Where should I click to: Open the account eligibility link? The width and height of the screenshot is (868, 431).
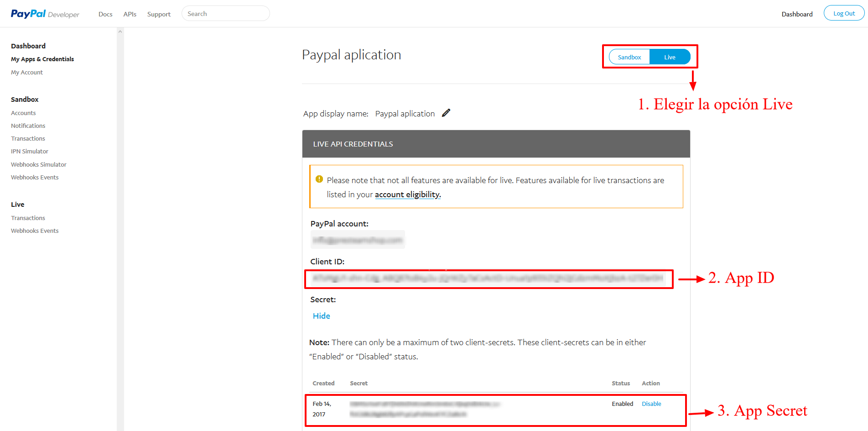pyautogui.click(x=407, y=194)
